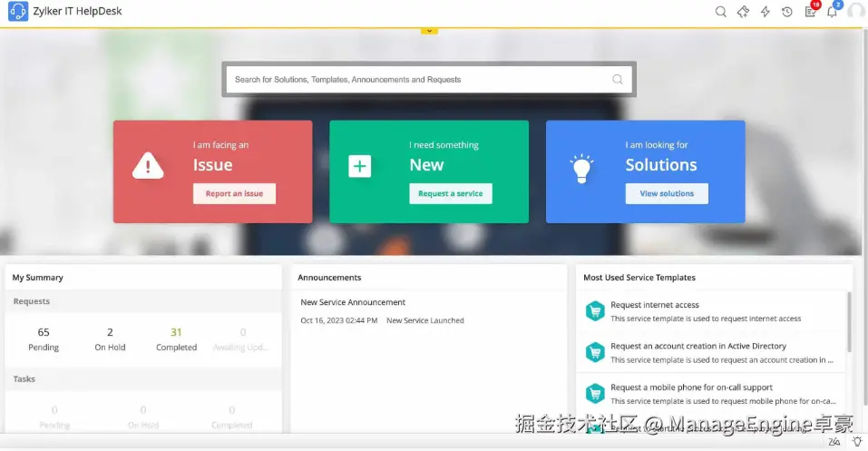Screen dimensions: 868x451
Task: Click cart icon beside Active Directory account request
Action: coord(595,352)
